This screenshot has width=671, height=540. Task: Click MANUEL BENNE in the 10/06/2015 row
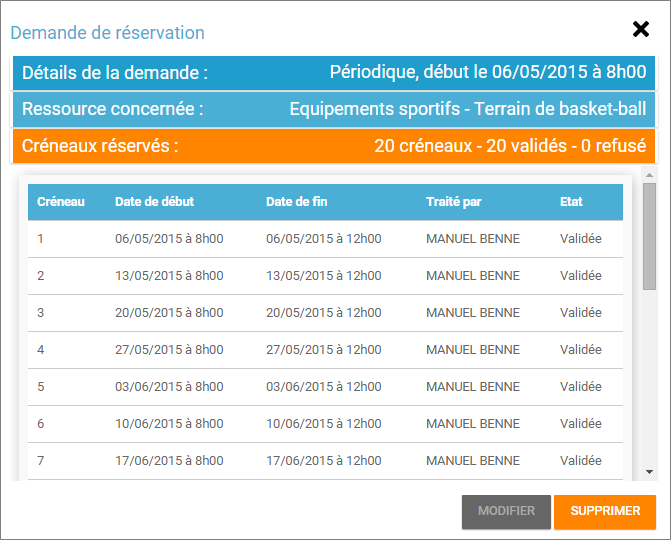[x=472, y=424]
